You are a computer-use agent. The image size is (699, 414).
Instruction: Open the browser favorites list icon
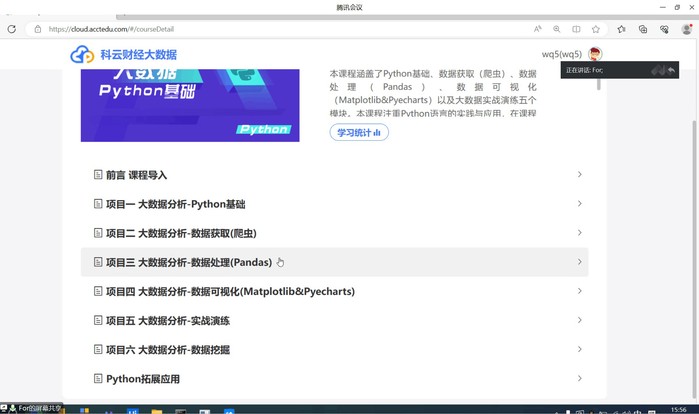622,29
